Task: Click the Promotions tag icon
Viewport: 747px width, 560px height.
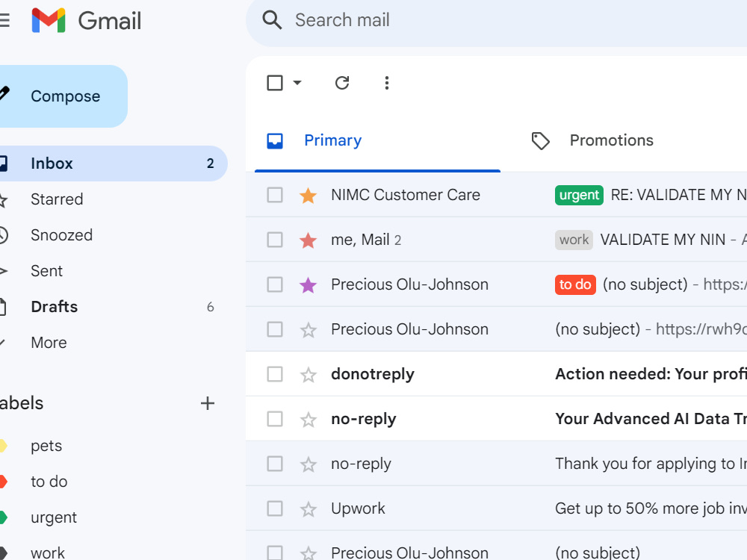Action: 540,141
